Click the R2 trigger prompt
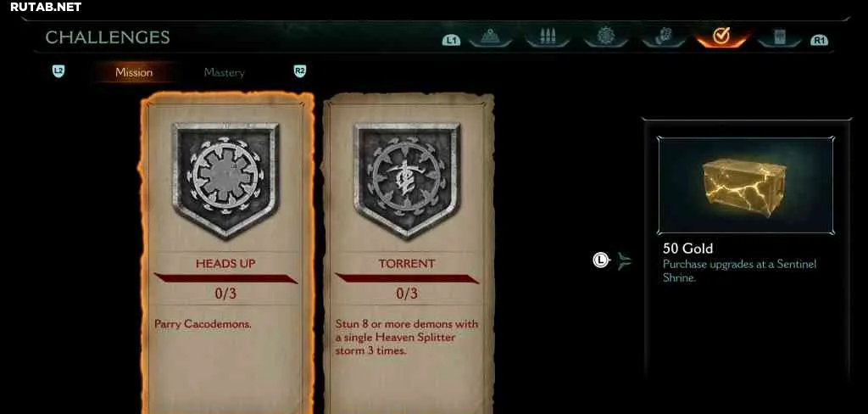Screen dimensions: 868x414 tap(299, 71)
